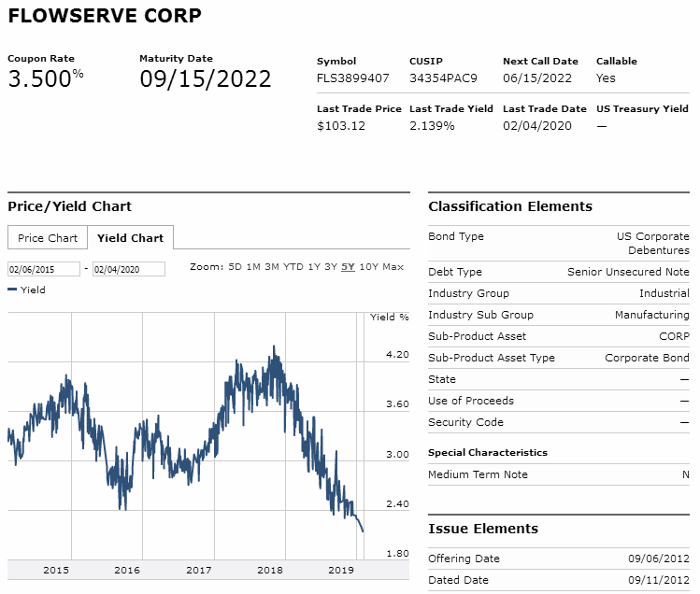Click the Special Characteristics subheading

tap(488, 453)
